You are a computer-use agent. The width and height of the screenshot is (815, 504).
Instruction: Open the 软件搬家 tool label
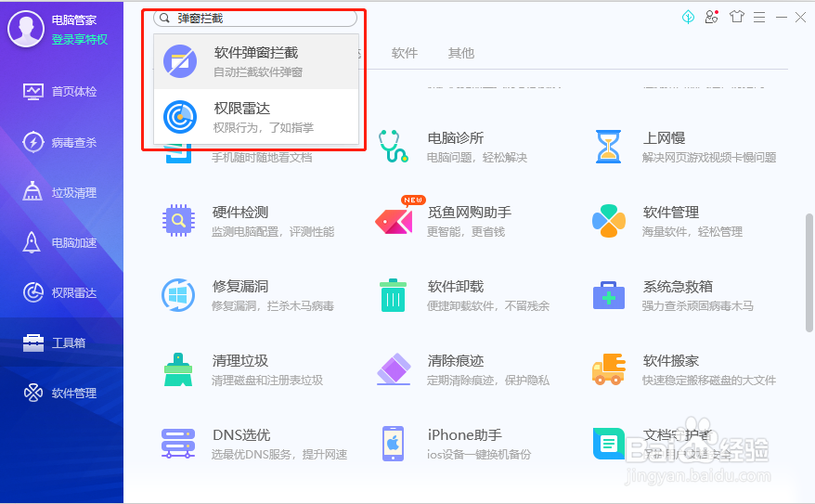tap(670, 361)
